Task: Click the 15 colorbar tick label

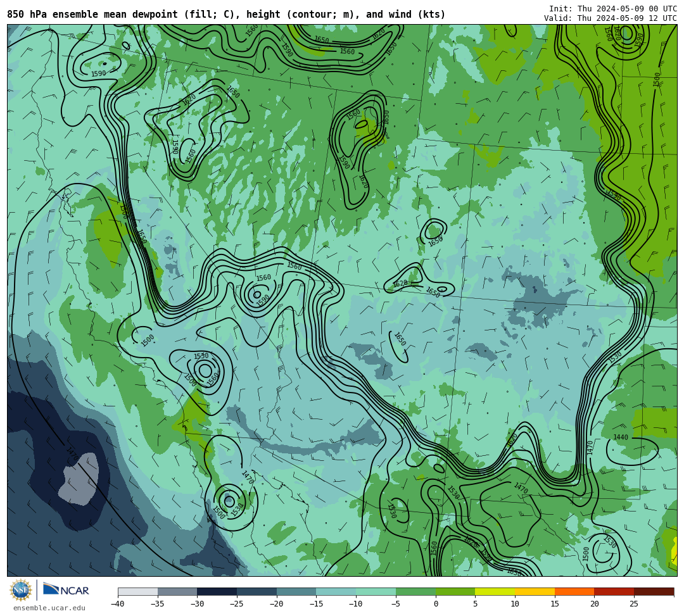Action: (x=555, y=604)
